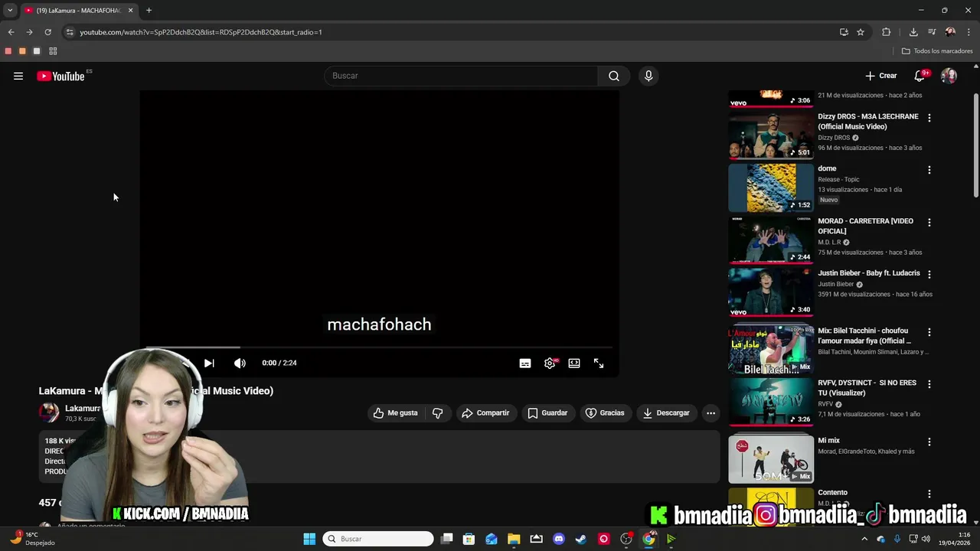Open options for Justin Bieber Baby
Image resolution: width=980 pixels, height=551 pixels.
[x=929, y=274]
